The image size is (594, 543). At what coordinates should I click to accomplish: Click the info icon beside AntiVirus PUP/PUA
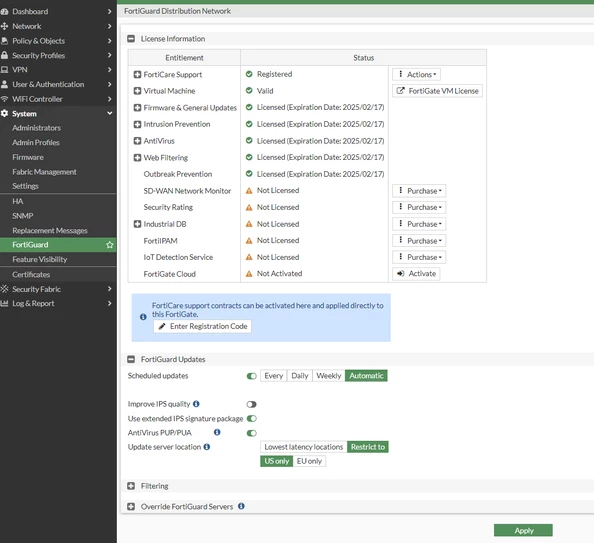pos(217,432)
